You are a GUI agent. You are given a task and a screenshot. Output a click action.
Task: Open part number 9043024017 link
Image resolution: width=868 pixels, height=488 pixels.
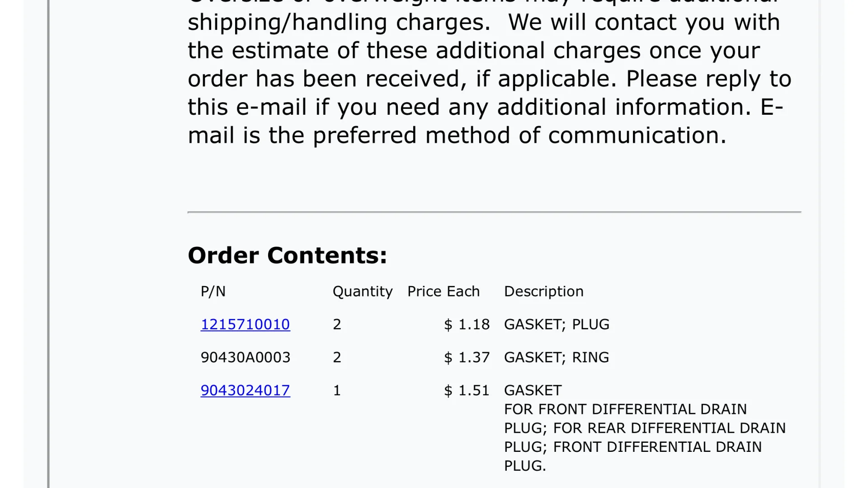(245, 390)
